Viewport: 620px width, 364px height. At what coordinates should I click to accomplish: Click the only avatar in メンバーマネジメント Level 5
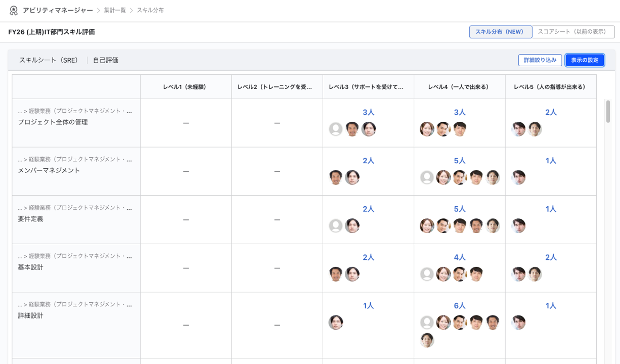pos(518,177)
